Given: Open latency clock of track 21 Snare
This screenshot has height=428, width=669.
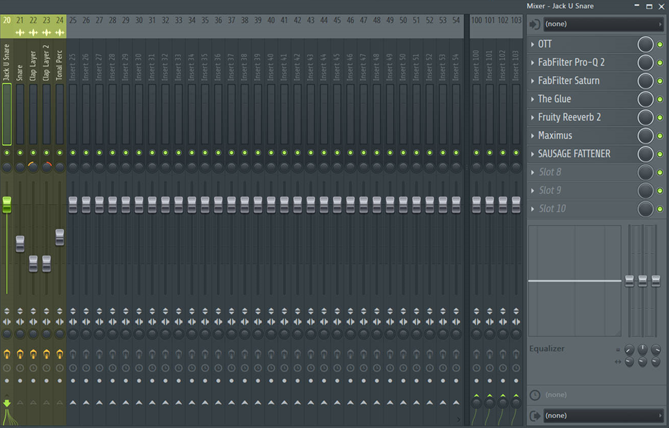Looking at the screenshot, I should point(20,368).
